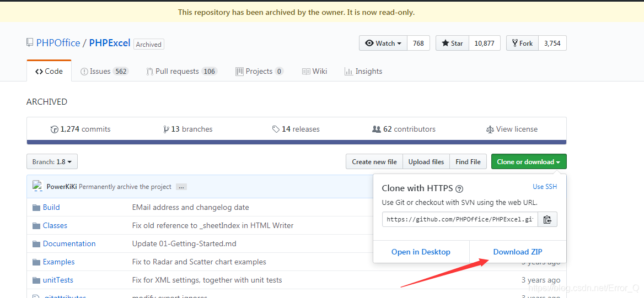Click the language breakdown bar
The height and width of the screenshot is (298, 644).
point(297,142)
